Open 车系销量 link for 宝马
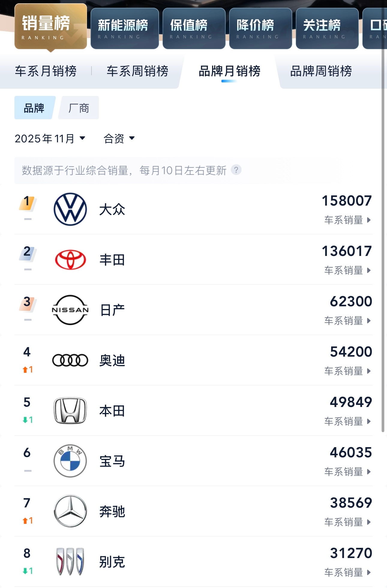 348,472
